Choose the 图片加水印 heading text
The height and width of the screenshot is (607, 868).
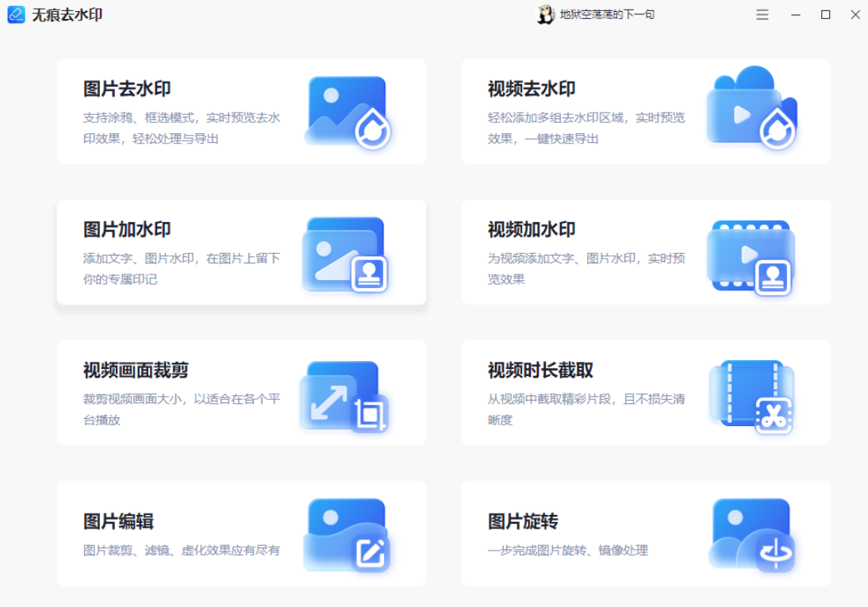127,230
